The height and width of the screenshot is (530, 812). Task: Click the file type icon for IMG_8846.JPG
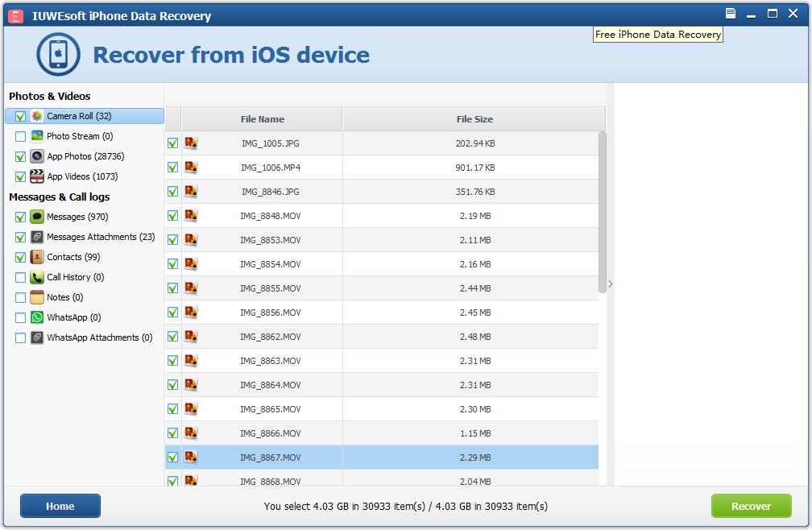(191, 192)
